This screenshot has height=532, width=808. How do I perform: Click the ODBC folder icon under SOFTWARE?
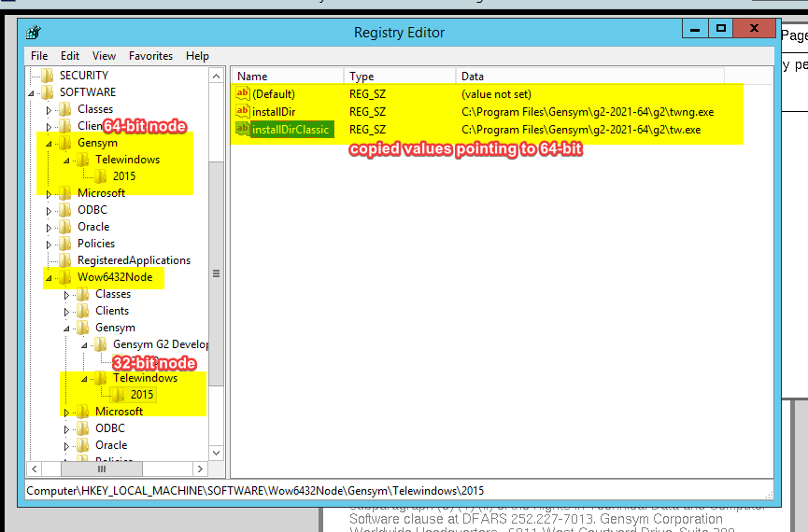(65, 210)
